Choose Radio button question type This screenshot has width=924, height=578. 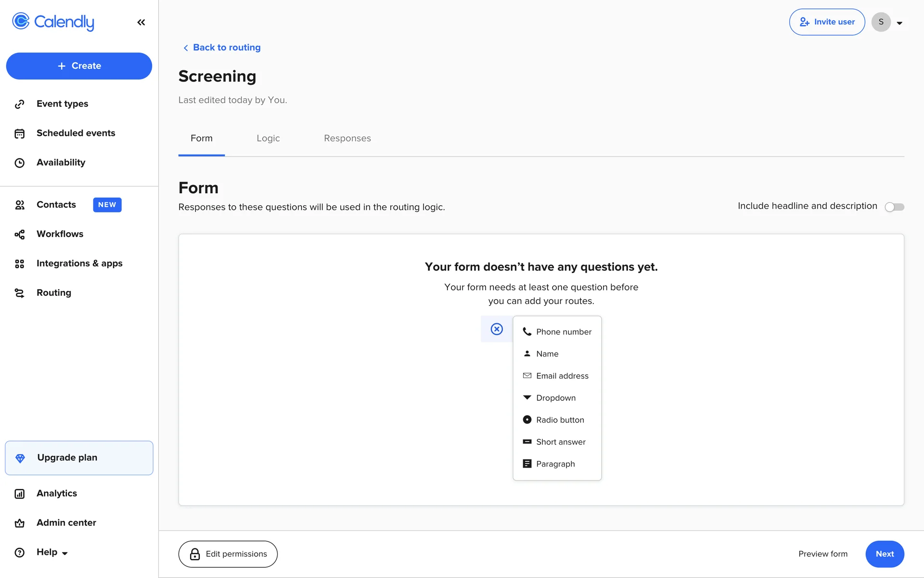click(560, 420)
